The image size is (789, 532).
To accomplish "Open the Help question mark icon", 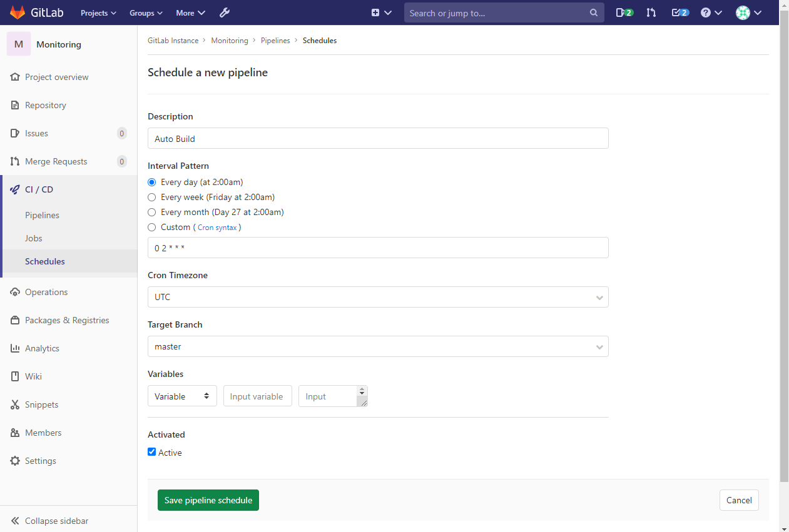I will pyautogui.click(x=706, y=13).
